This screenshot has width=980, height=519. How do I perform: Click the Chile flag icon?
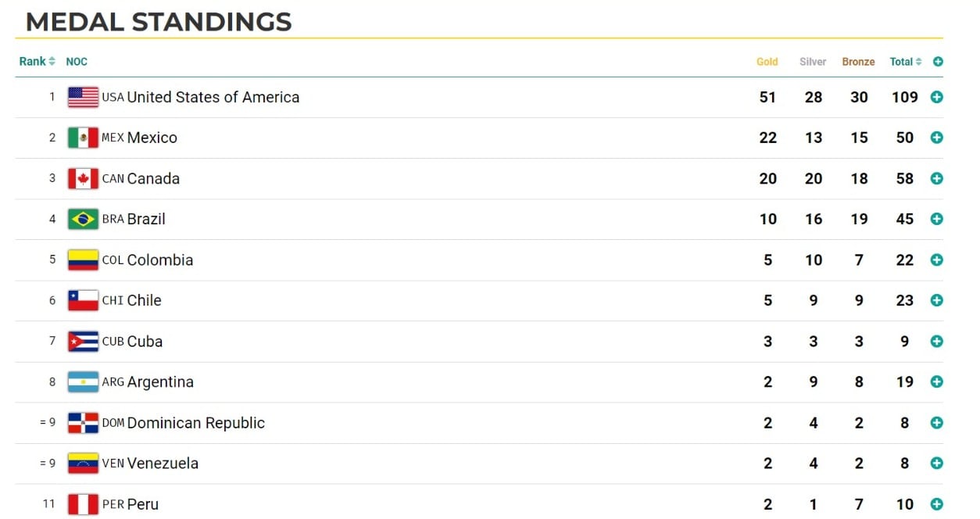(83, 300)
